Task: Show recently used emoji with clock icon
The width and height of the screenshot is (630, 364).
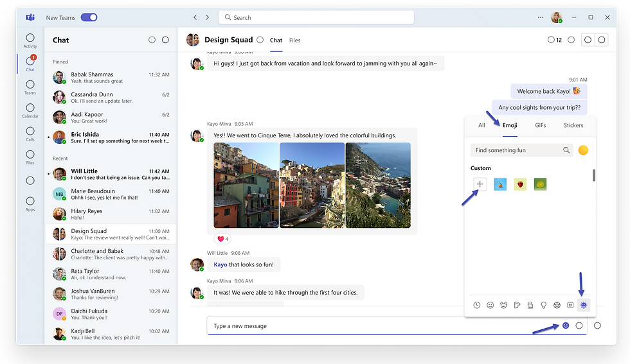Action: pyautogui.click(x=477, y=305)
